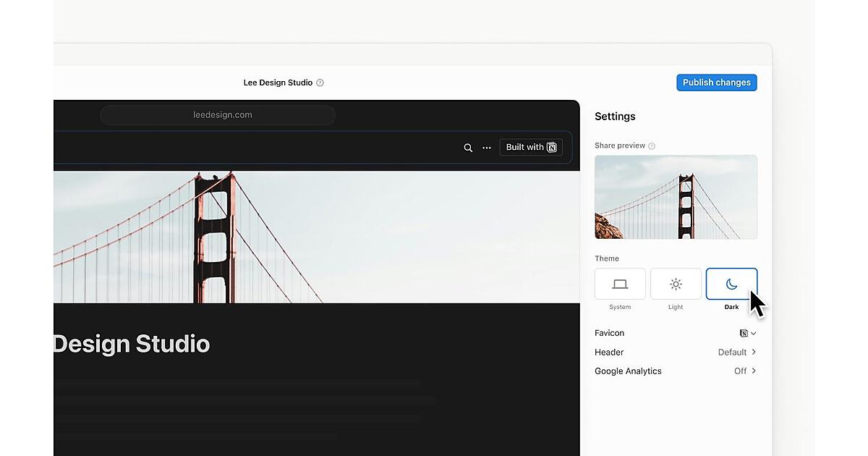Click the Publish changes button
Viewport: 868px width, 456px height.
(x=717, y=83)
